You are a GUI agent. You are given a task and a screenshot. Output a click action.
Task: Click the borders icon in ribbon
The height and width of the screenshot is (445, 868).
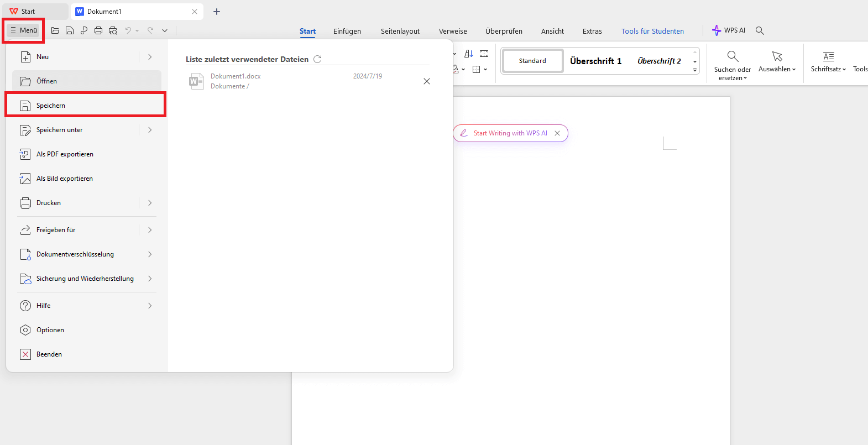pos(477,69)
